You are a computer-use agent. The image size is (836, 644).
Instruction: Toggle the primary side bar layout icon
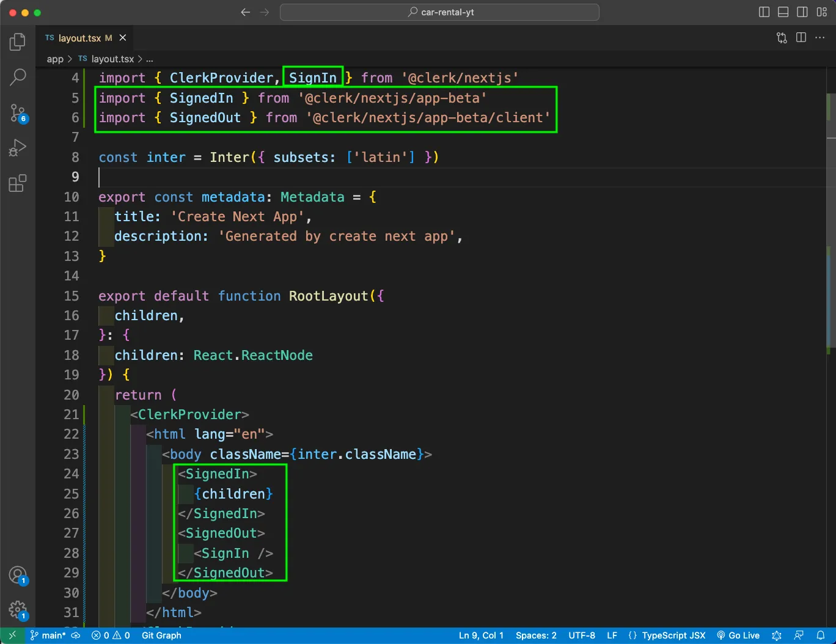click(764, 12)
